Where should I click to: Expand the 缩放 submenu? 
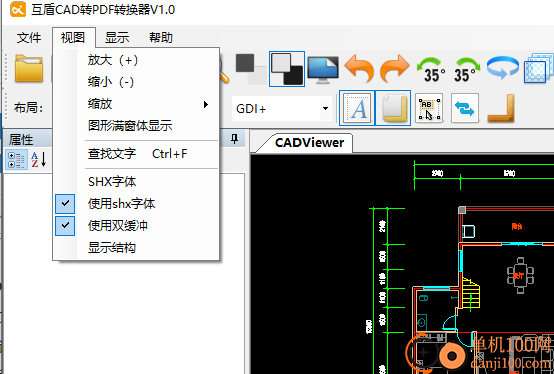click(x=136, y=104)
